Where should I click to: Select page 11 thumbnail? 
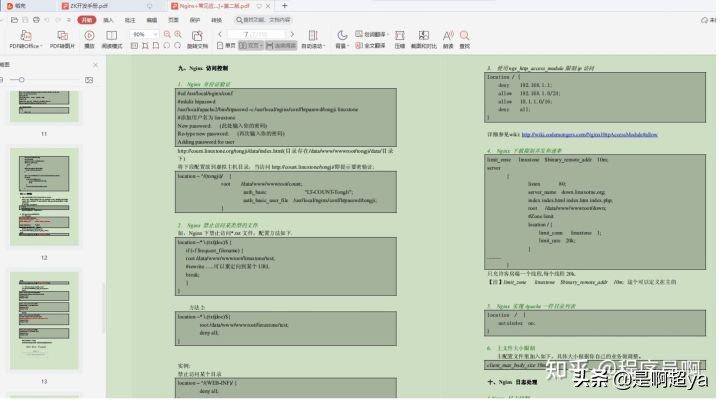44,106
